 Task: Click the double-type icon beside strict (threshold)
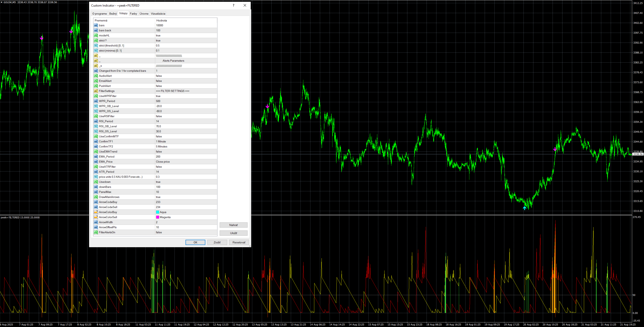coord(96,45)
